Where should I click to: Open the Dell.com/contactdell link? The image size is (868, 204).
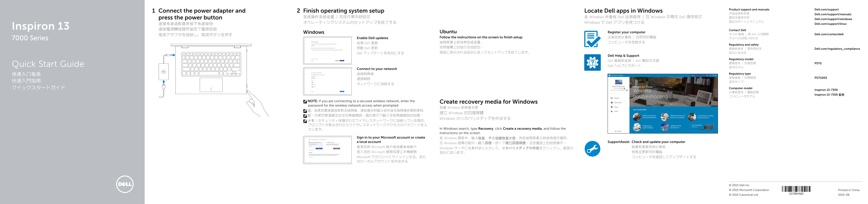829,34
